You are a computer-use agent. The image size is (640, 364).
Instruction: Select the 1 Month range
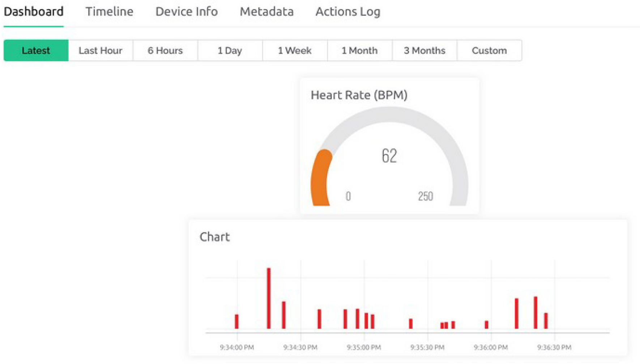coord(359,51)
